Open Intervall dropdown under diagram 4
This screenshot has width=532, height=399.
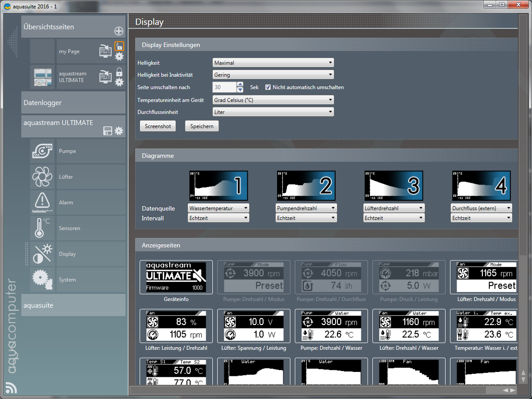tap(481, 218)
